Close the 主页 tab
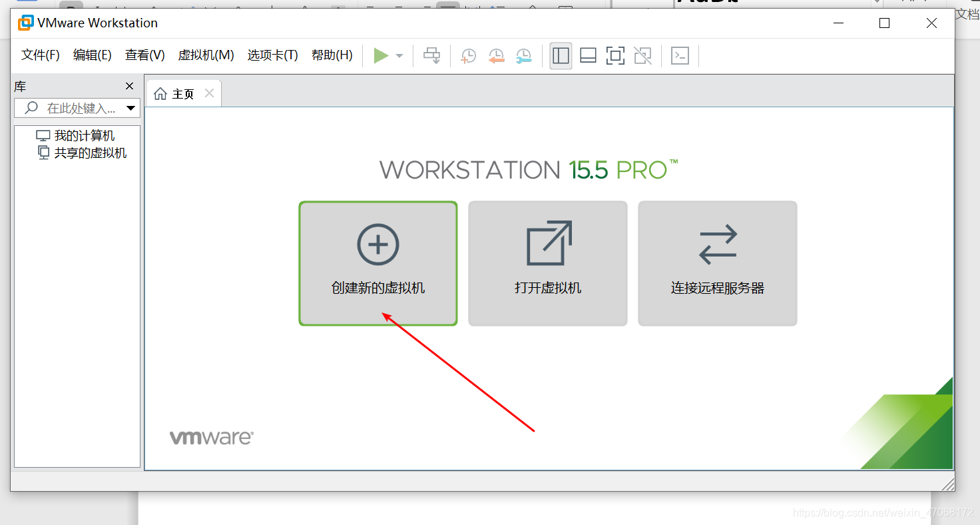The image size is (980, 525). click(209, 93)
